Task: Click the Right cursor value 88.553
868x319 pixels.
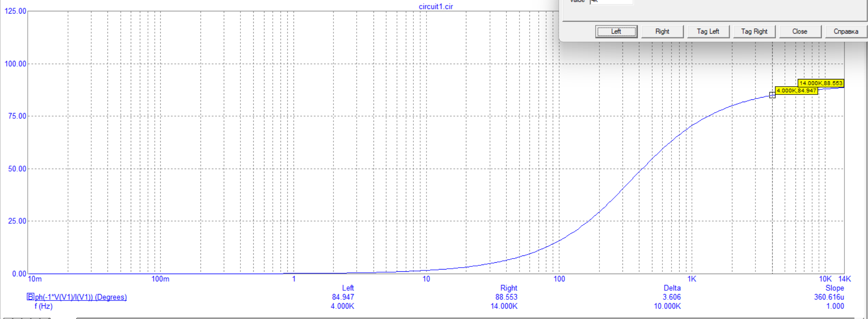Action: coord(506,297)
